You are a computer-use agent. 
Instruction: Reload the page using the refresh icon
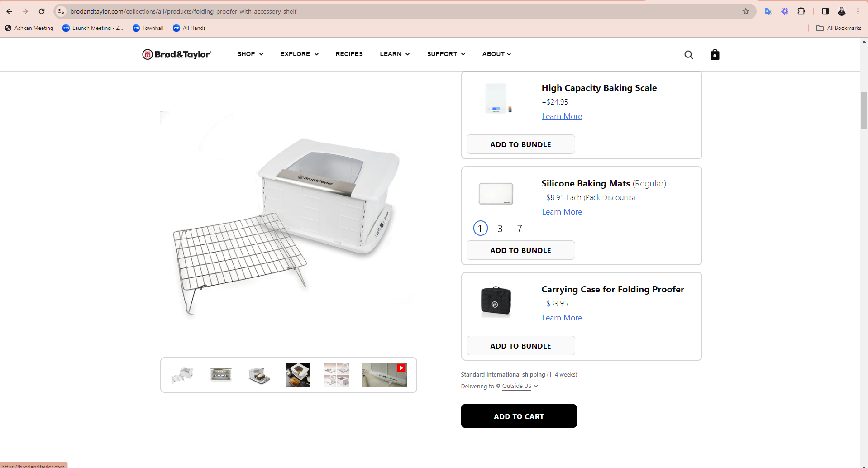click(42, 11)
